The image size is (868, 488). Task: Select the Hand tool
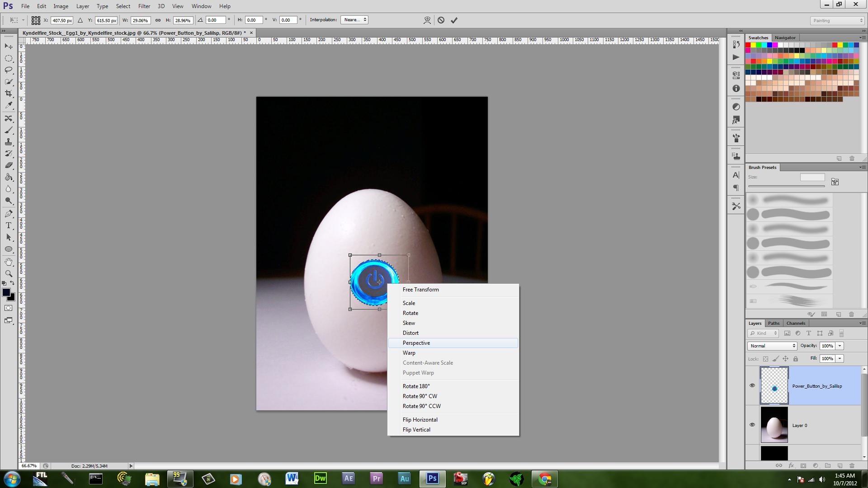click(x=9, y=262)
